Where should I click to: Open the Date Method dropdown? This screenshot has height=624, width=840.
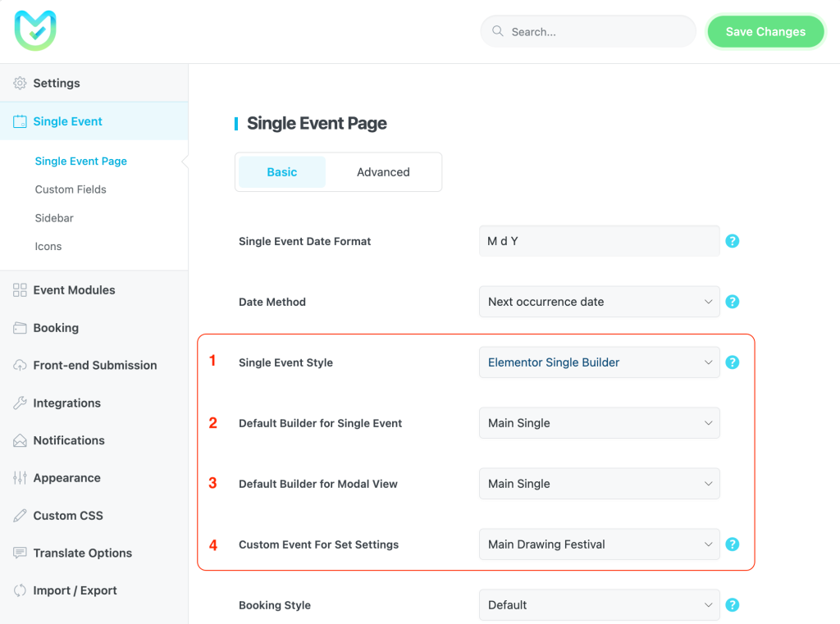pyautogui.click(x=599, y=302)
